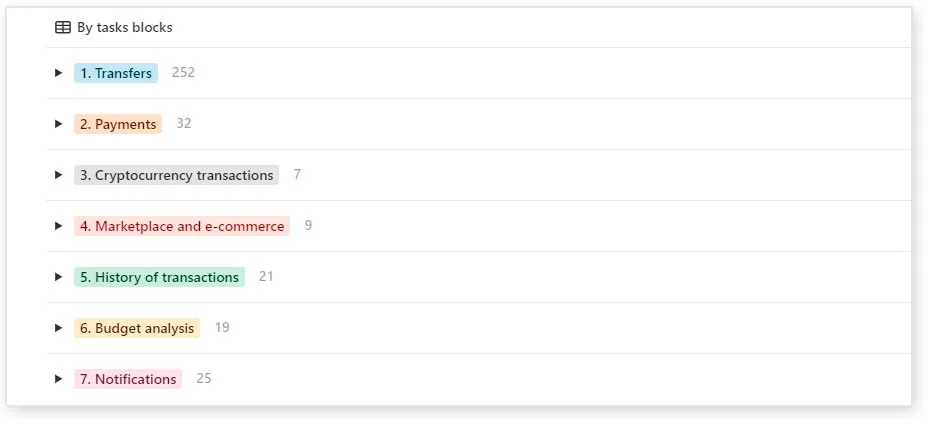Click the blue 1. Transfers tag
Image resolution: width=930 pixels, height=430 pixels.
tap(116, 73)
